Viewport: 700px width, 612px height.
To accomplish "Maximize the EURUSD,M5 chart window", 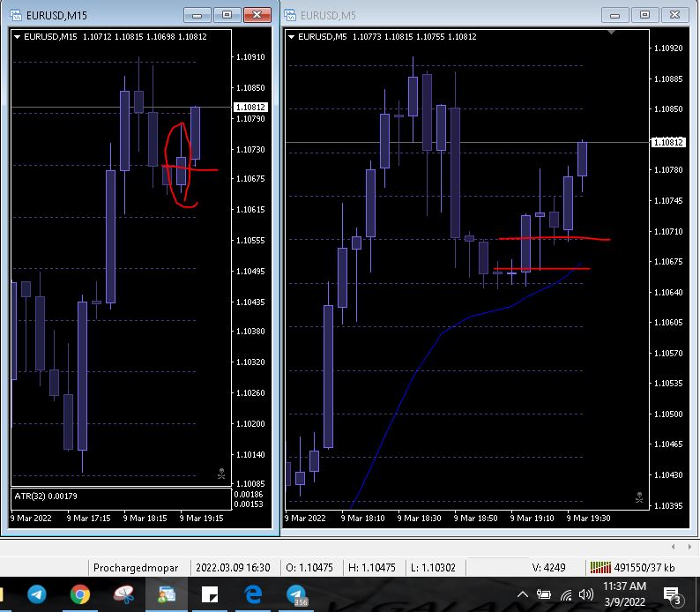I will tap(644, 15).
